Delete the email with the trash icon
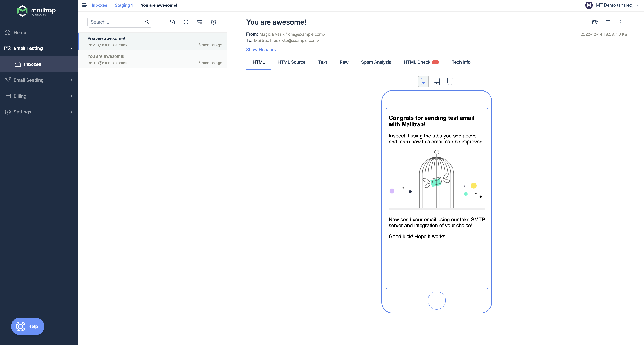Screen dimensions: 644x345 click(608, 22)
